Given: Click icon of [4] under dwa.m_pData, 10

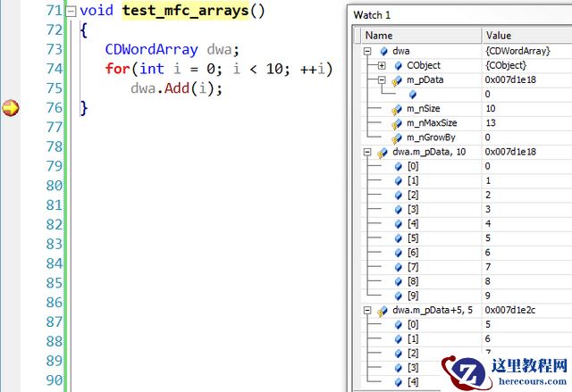Looking at the screenshot, I should click(x=399, y=224).
